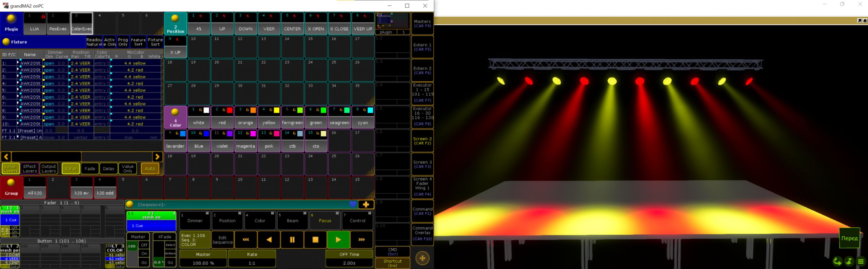868x269 pixels.
Task: Click the right scroll arrow under fixture sheet
Action: [x=157, y=157]
